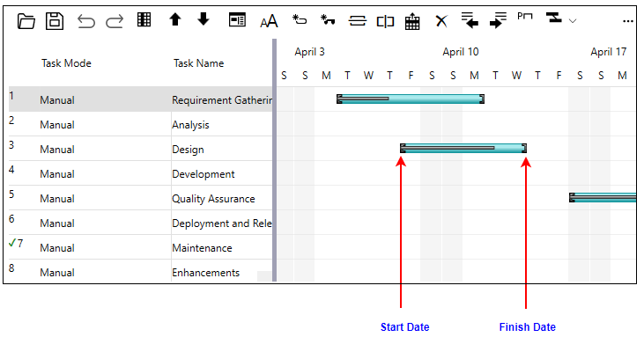Click the Design task Gantt bar
This screenshot has height=337, width=644.
click(x=463, y=149)
